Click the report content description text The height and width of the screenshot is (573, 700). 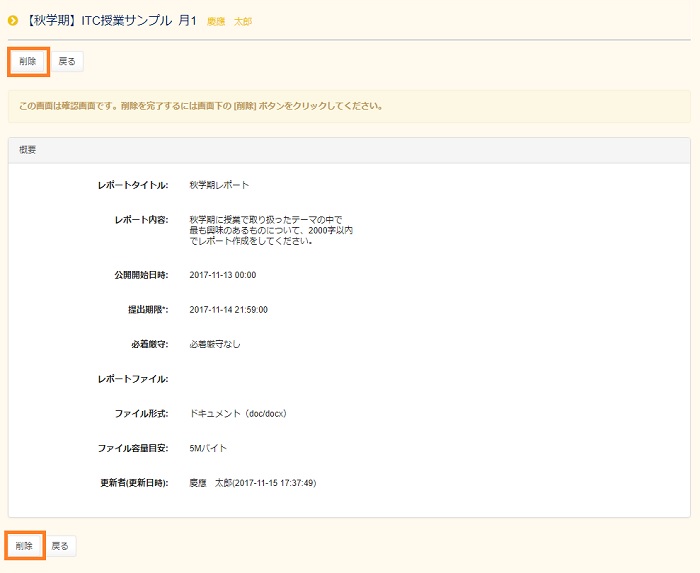(270, 230)
